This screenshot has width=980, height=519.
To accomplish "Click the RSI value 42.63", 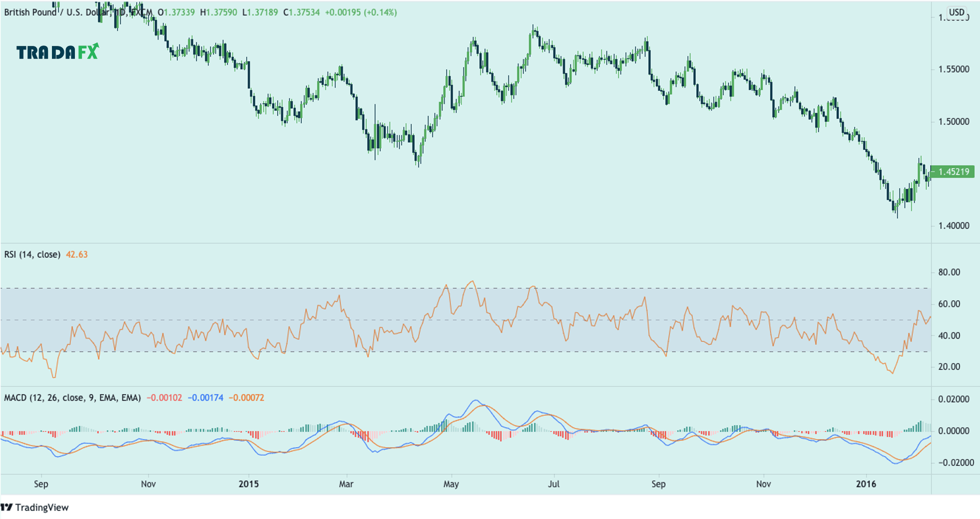I will point(76,255).
